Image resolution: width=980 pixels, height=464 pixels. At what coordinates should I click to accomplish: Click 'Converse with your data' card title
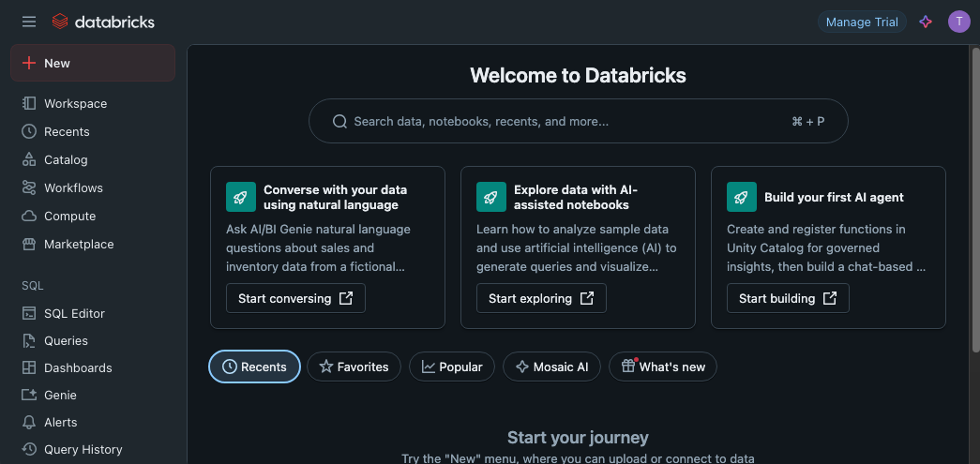coord(335,198)
